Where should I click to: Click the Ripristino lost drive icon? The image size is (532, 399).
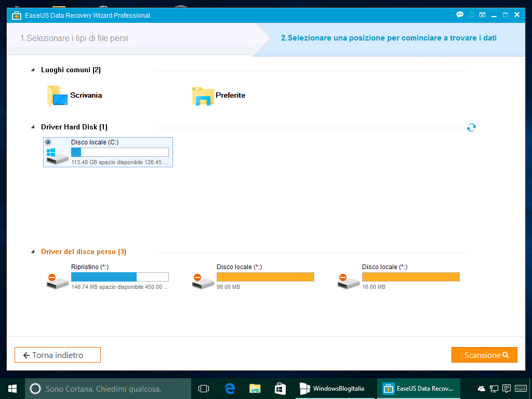pyautogui.click(x=57, y=282)
